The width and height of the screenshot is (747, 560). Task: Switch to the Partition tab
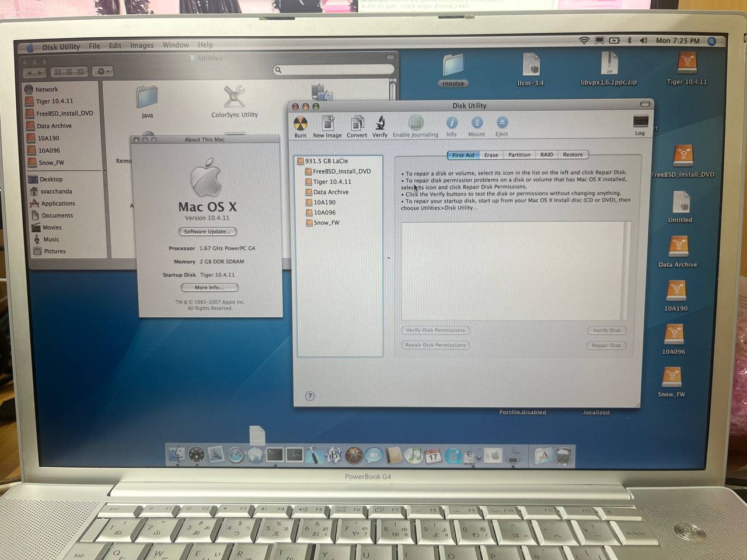pyautogui.click(x=519, y=155)
